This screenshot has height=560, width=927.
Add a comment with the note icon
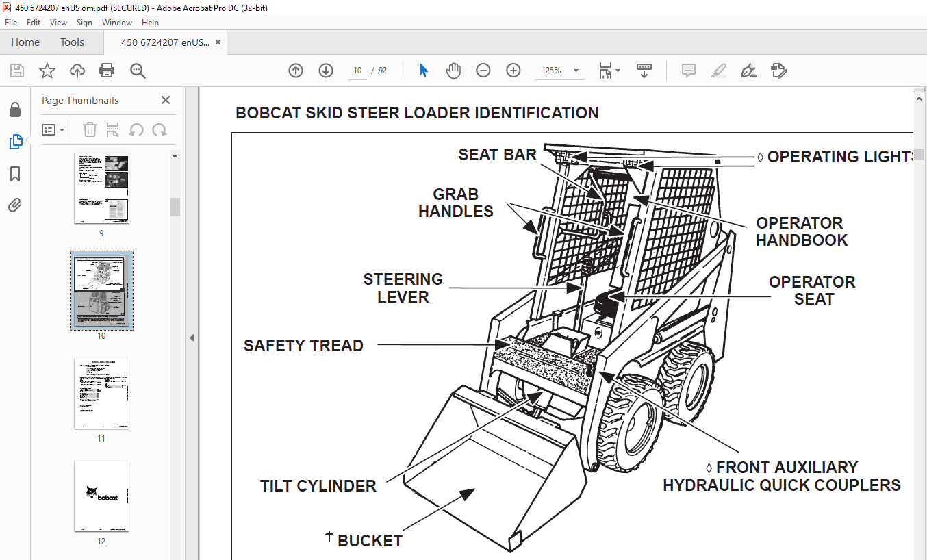[x=689, y=71]
